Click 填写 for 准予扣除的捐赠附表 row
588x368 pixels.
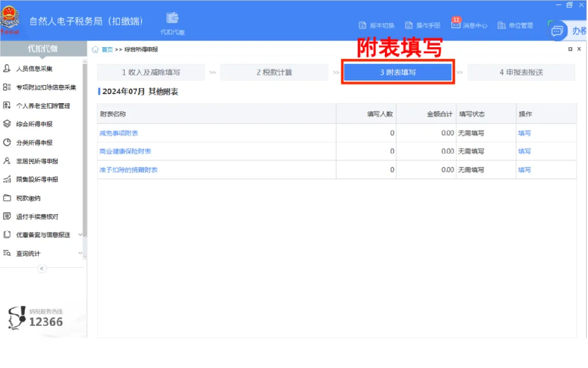524,170
